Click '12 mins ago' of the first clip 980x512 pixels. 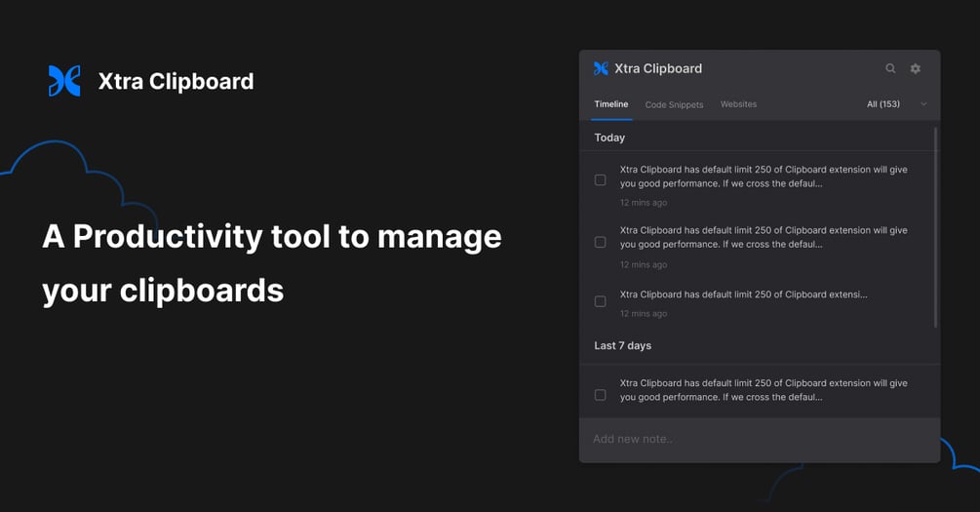(644, 203)
